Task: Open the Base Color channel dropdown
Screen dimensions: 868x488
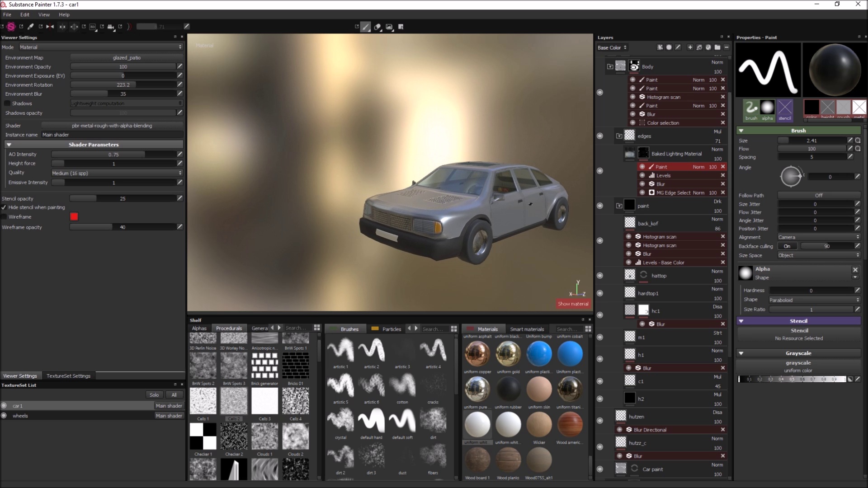Action: pos(612,47)
